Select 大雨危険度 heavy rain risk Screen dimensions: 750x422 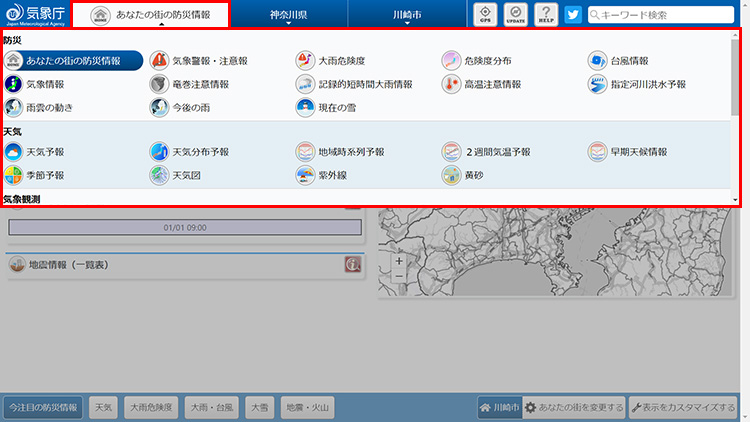[335, 61]
